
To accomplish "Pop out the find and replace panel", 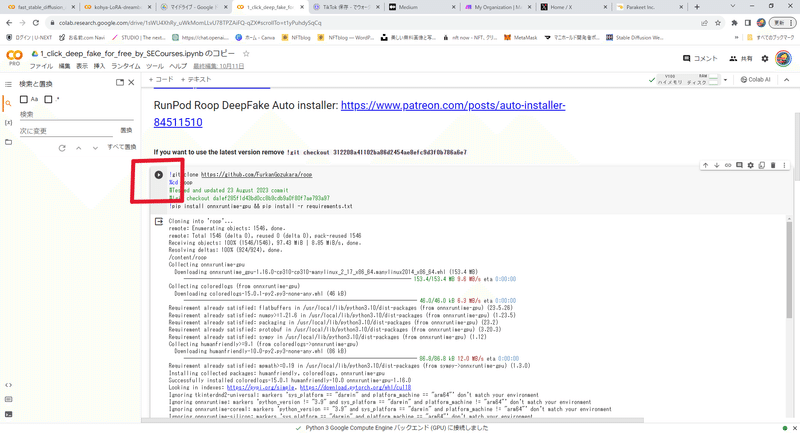I will (120, 83).
